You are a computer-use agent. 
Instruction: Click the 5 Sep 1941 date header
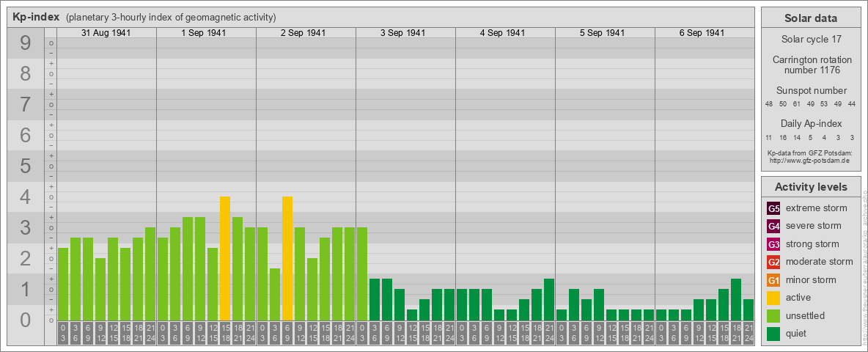point(603,33)
